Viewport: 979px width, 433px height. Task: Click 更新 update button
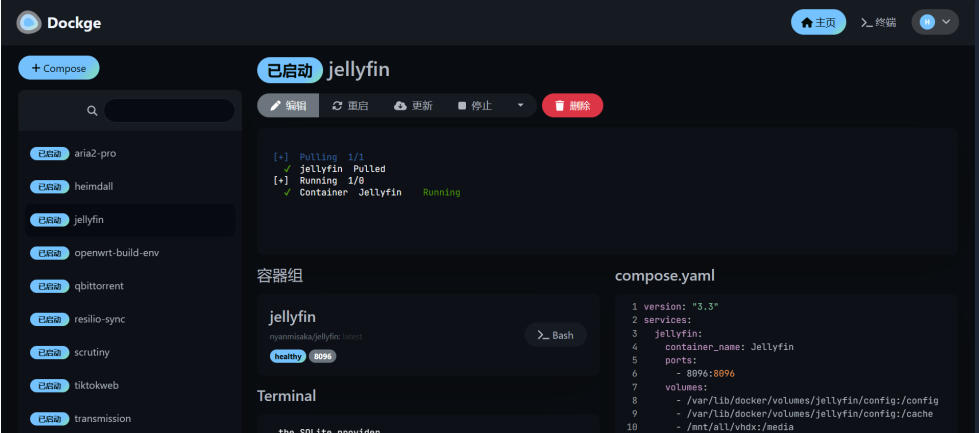pyautogui.click(x=413, y=105)
